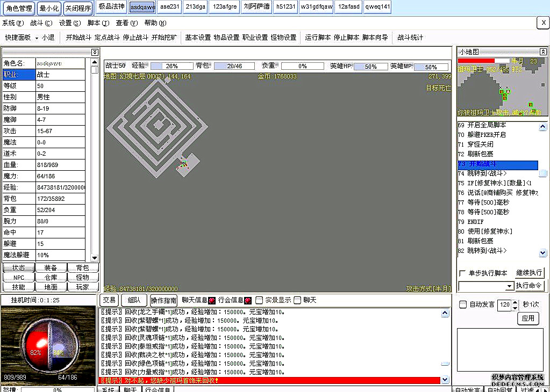Toggle the 自动发言 checkbox
This screenshot has width=550, height=392.
pos(463,304)
